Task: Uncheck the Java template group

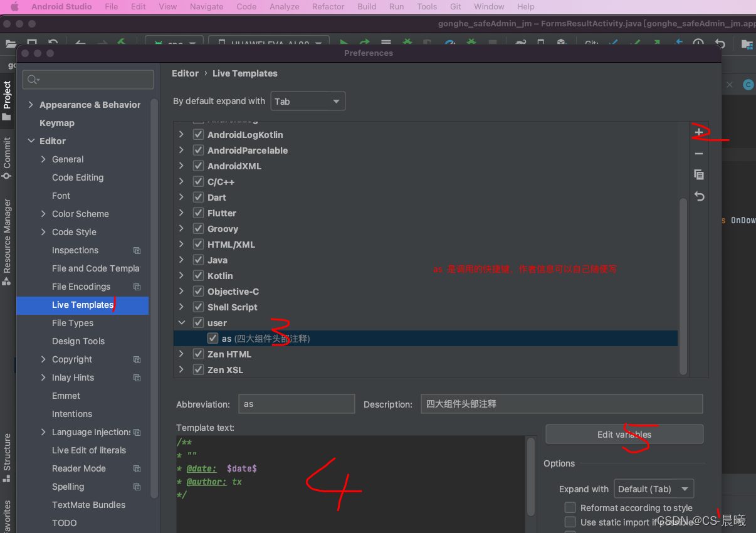Action: coord(198,260)
